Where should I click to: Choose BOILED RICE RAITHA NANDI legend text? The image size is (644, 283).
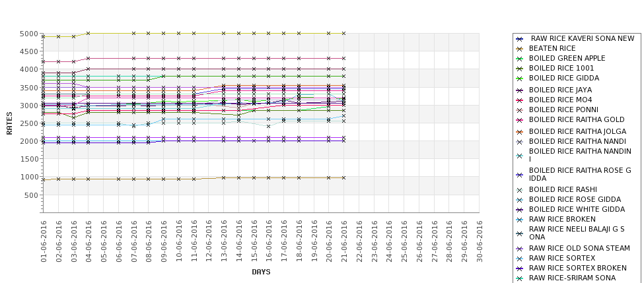tap(577, 141)
